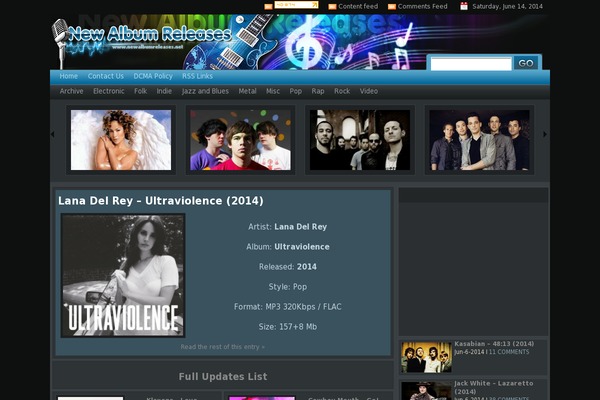The width and height of the screenshot is (600, 400).
Task: Open the Archive category
Action: click(71, 91)
